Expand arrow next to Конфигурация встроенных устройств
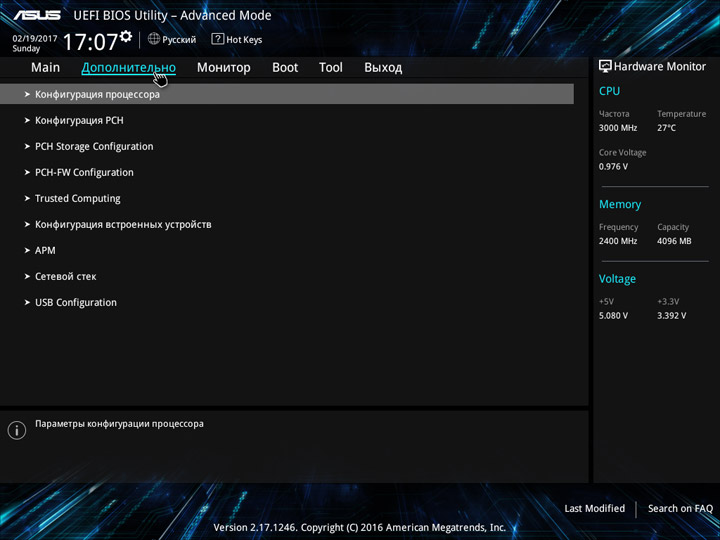Viewport: 720px width, 540px height. coord(27,225)
